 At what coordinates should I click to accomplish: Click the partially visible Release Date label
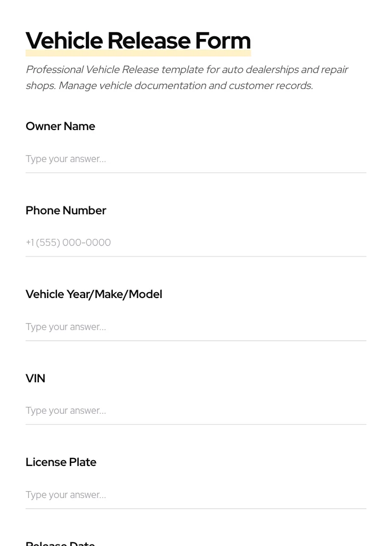coord(60,543)
